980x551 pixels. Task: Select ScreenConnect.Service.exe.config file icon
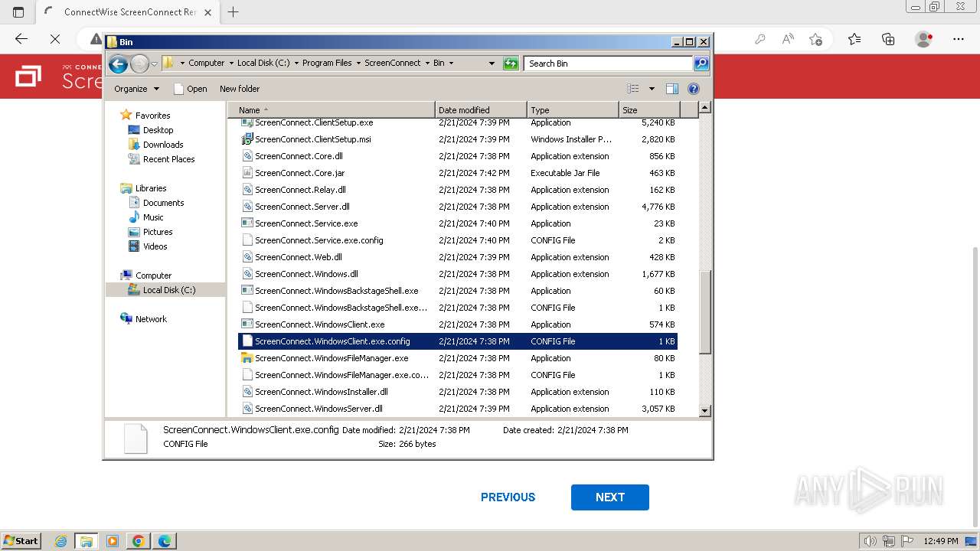tap(247, 240)
